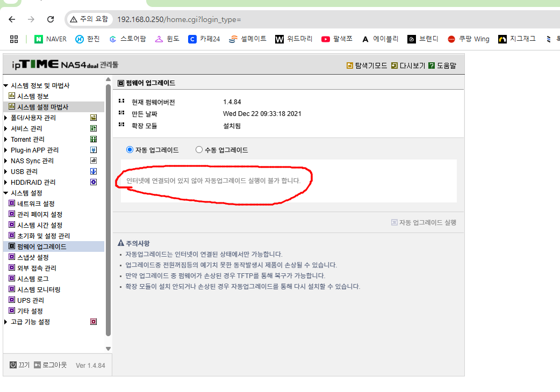This screenshot has height=392, width=560.
Task: Open the 위드마리 bookmark link
Action: click(293, 39)
